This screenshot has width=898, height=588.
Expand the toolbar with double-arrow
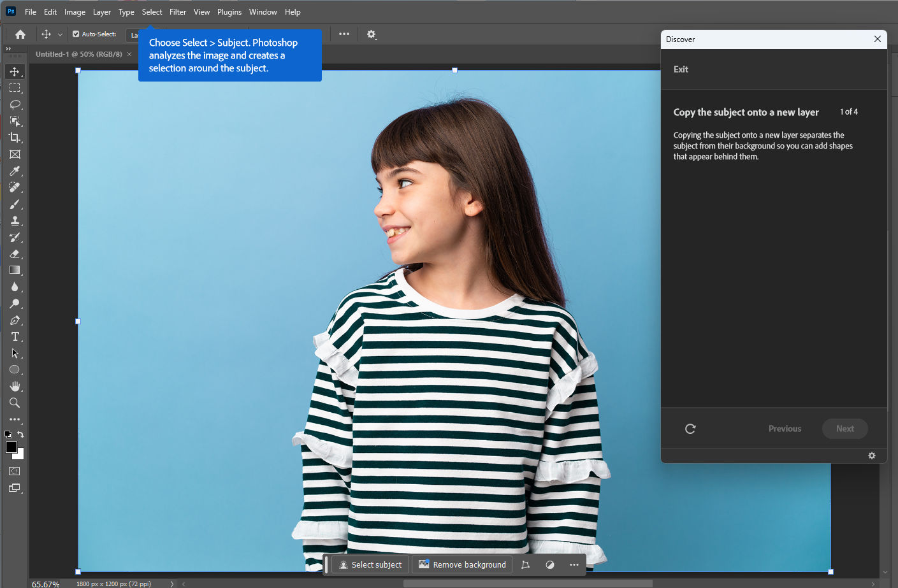[8, 48]
